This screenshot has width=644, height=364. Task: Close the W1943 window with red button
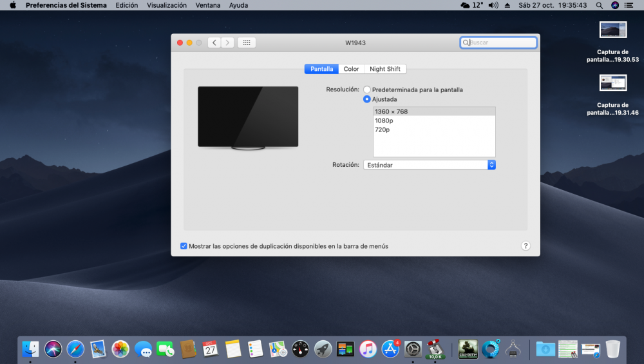click(180, 43)
